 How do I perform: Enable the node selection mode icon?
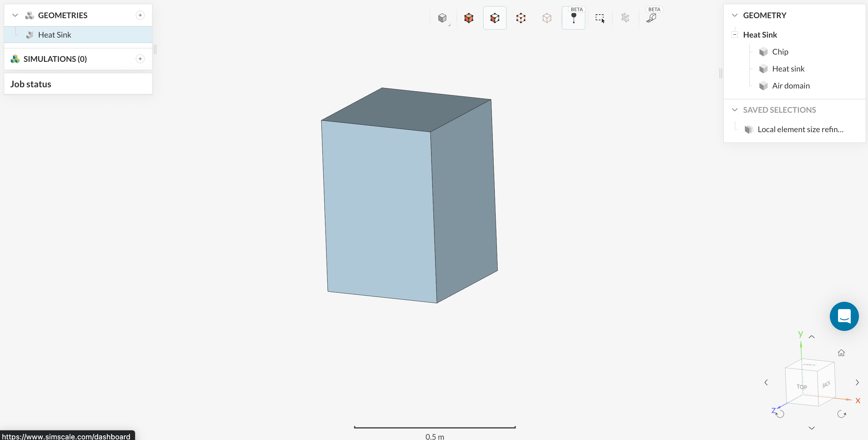tap(547, 18)
